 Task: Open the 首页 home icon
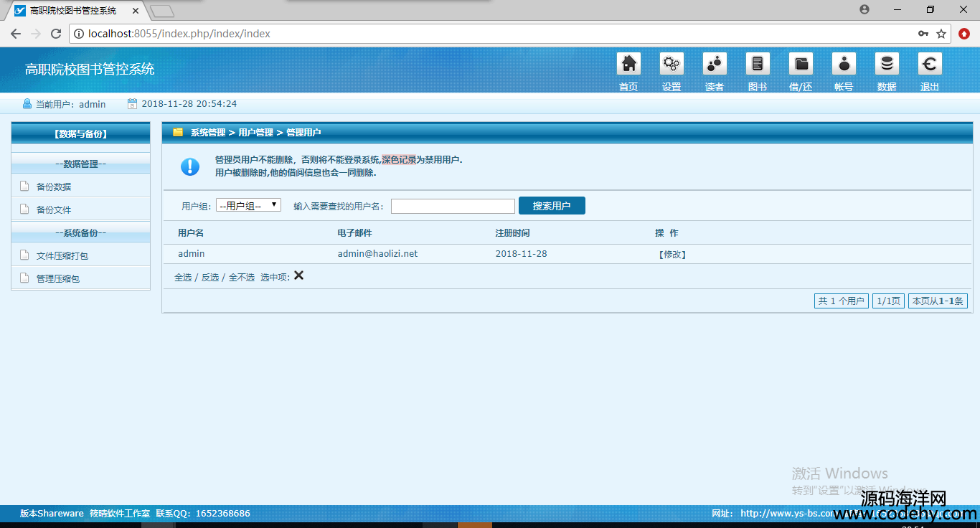[x=628, y=65]
